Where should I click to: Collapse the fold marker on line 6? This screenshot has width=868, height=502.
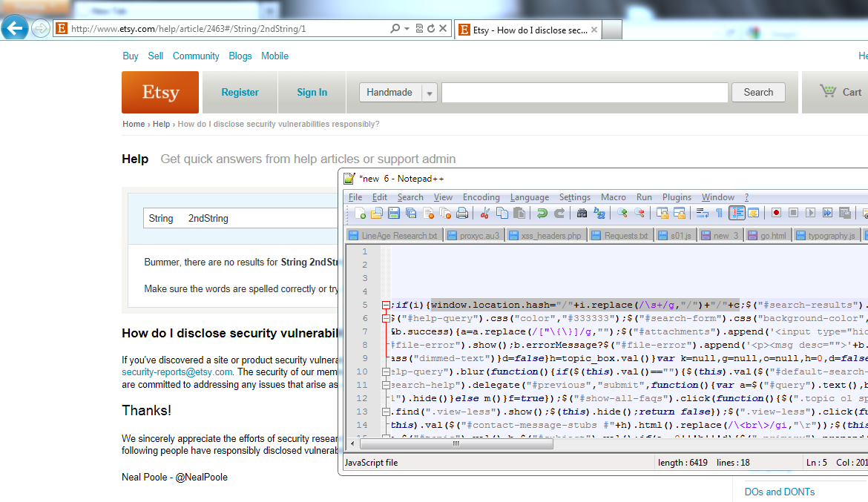pos(386,318)
